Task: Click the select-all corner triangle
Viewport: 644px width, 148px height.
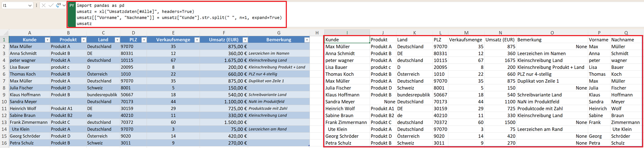Action: click(4, 33)
